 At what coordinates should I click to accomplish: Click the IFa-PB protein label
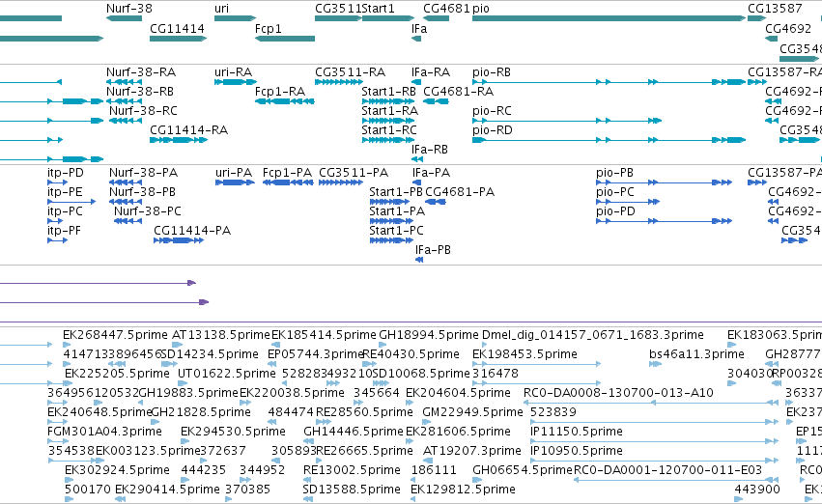pos(433,250)
